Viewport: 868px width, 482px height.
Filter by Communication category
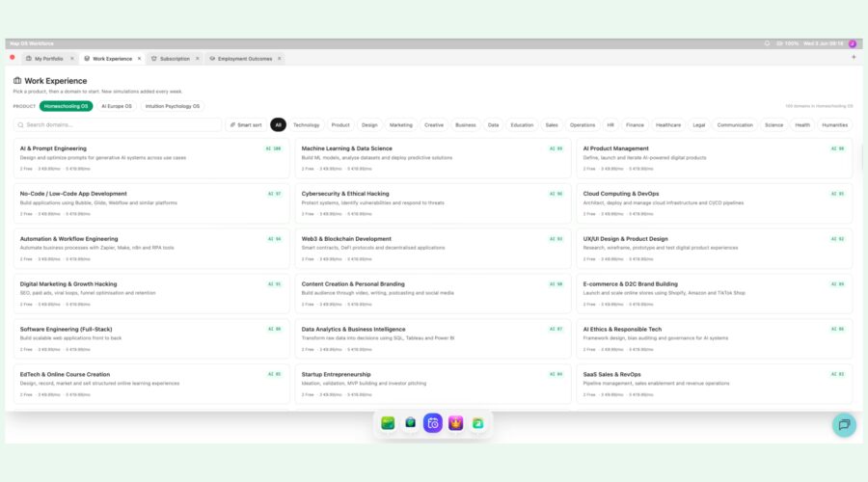[x=735, y=125]
